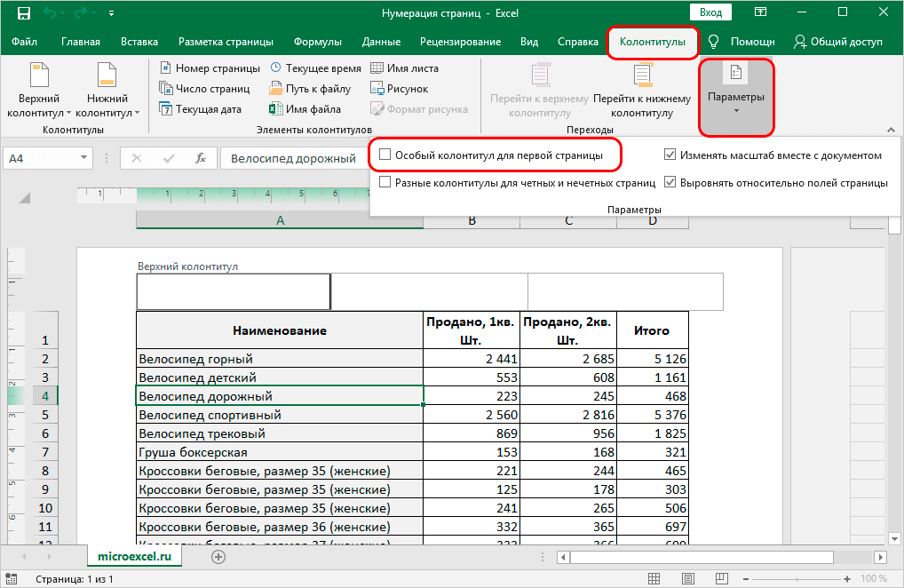This screenshot has height=588, width=904.
Task: Insert Текущее время element
Action: [315, 68]
